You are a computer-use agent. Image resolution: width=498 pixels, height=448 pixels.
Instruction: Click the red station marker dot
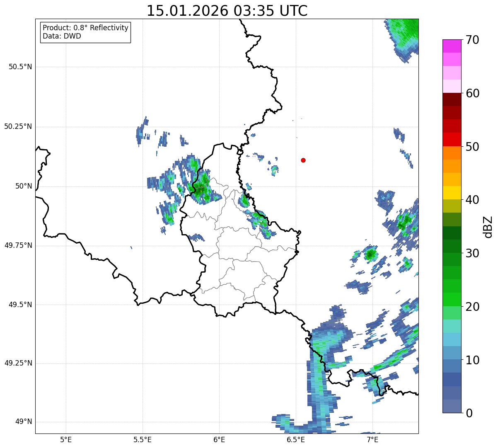303,160
